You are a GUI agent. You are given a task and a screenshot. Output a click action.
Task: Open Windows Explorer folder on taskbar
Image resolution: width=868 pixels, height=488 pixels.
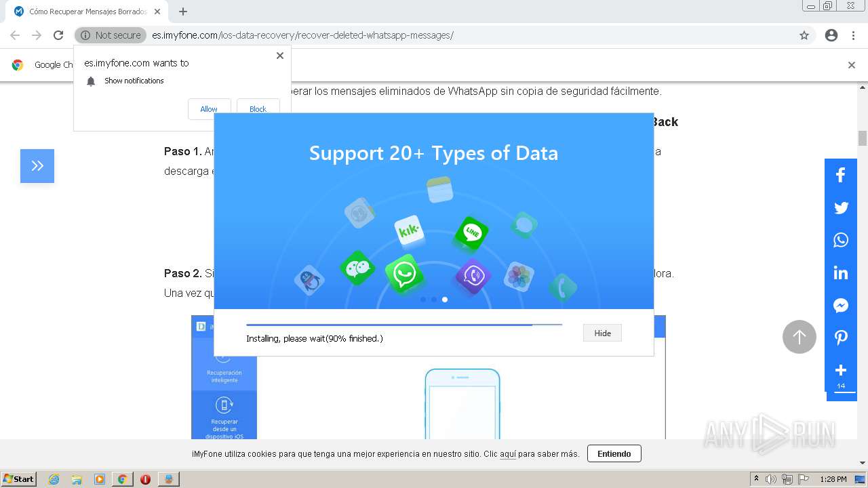pyautogui.click(x=77, y=479)
